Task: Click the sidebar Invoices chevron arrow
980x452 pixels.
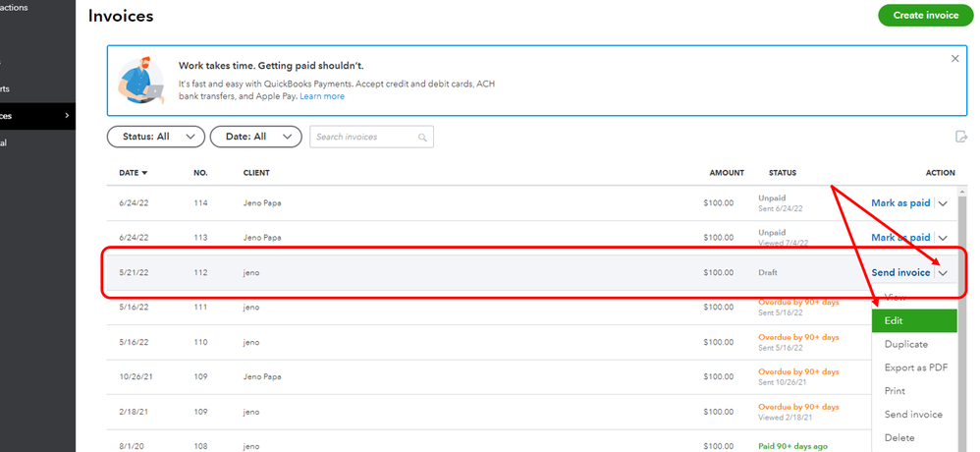Action: [67, 116]
